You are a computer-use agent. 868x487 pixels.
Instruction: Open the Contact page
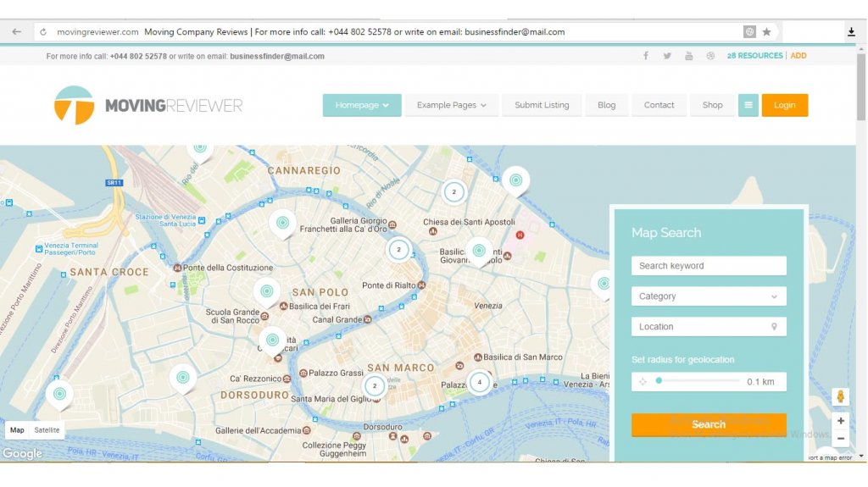pos(659,105)
